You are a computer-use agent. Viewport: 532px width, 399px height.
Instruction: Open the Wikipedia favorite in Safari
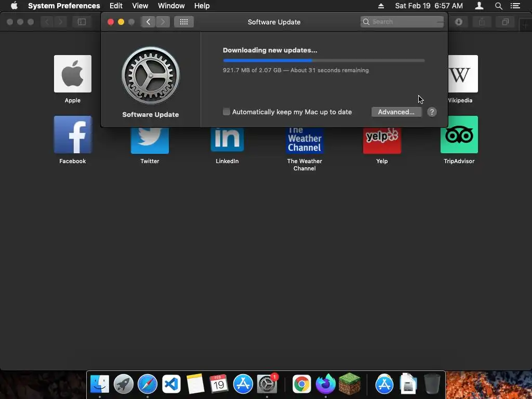[463, 74]
